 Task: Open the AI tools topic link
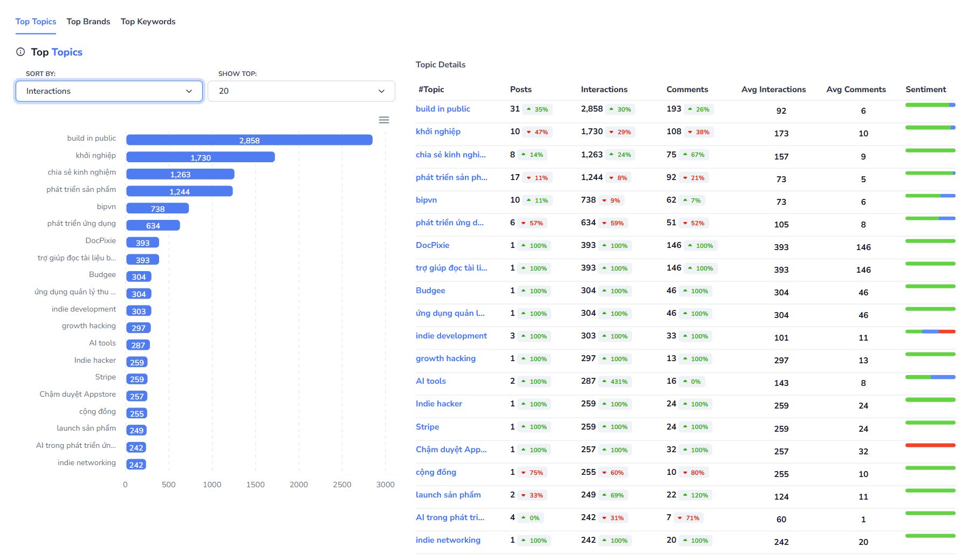point(431,381)
